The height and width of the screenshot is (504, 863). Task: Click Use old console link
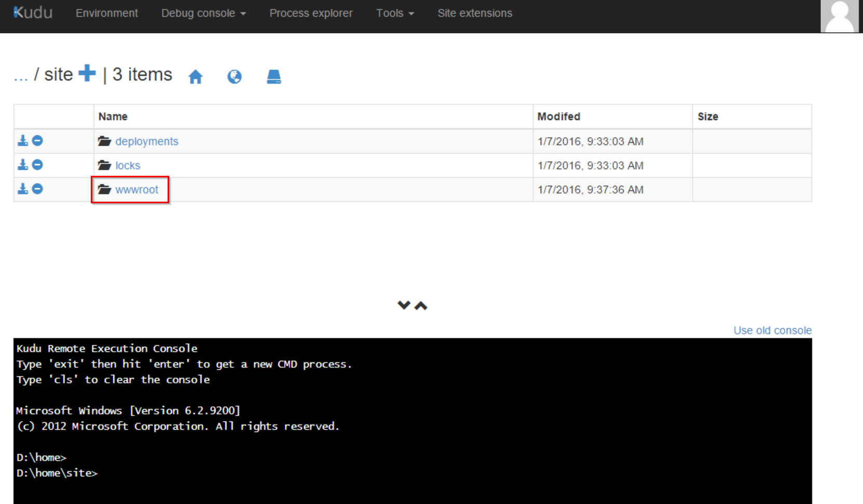[772, 330]
